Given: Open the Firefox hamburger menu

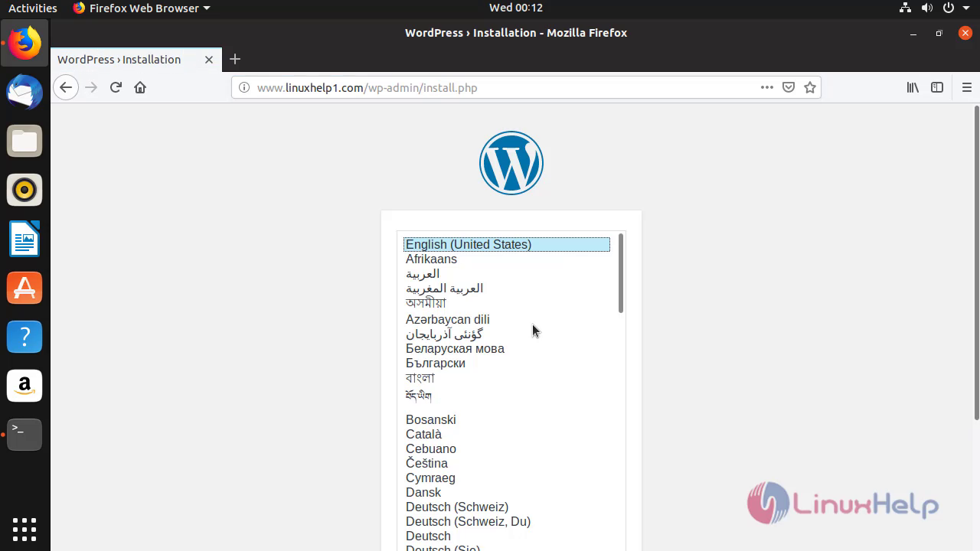Looking at the screenshot, I should tap(966, 87).
